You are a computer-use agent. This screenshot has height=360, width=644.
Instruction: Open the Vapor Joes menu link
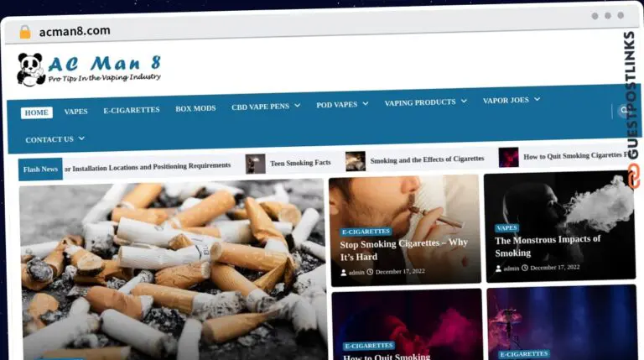click(x=506, y=100)
